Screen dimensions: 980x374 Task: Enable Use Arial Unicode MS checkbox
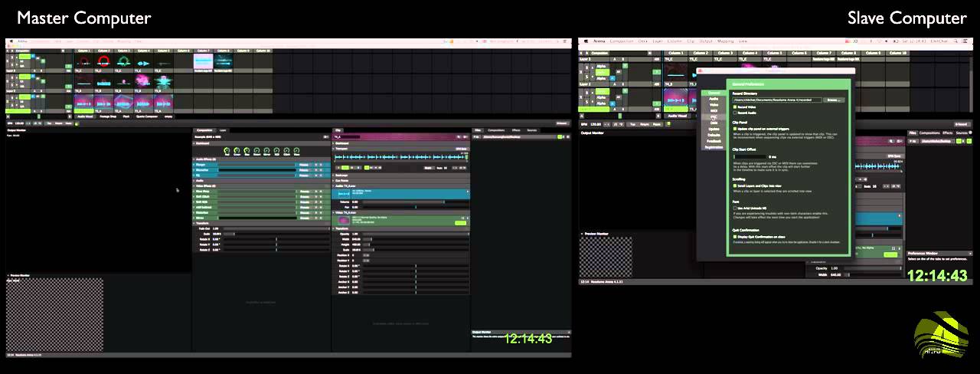click(734, 208)
